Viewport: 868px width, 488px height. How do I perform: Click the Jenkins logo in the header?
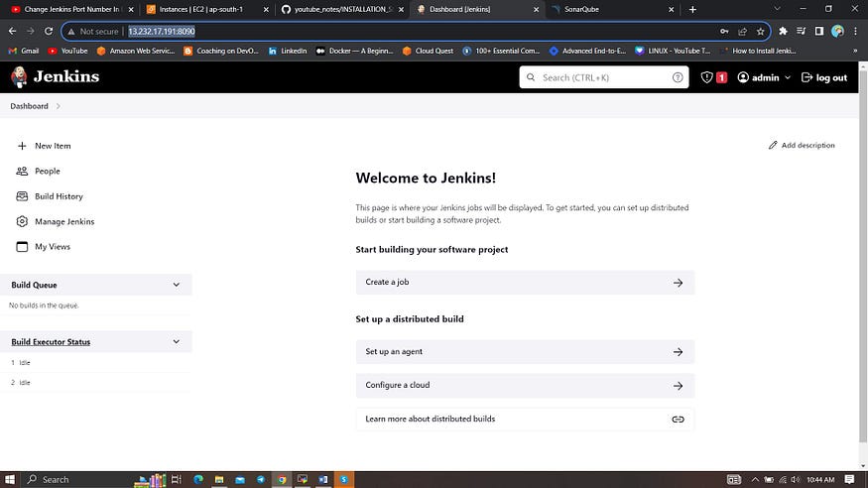click(55, 77)
